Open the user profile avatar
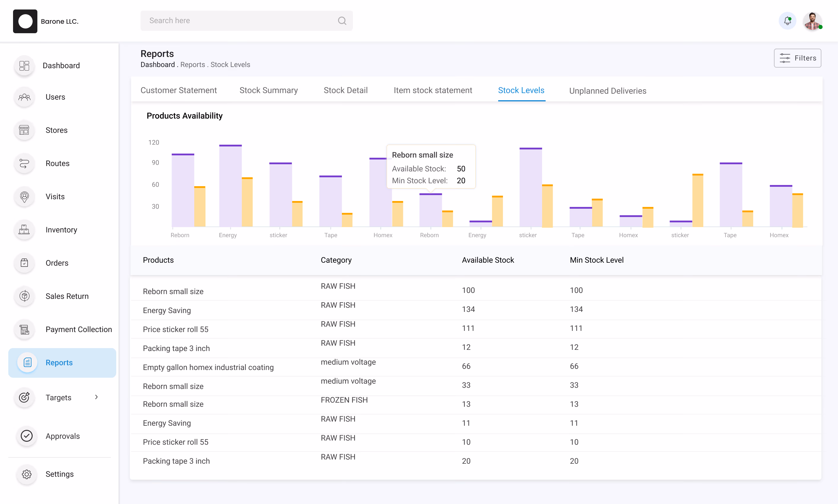This screenshot has width=838, height=504. click(812, 21)
